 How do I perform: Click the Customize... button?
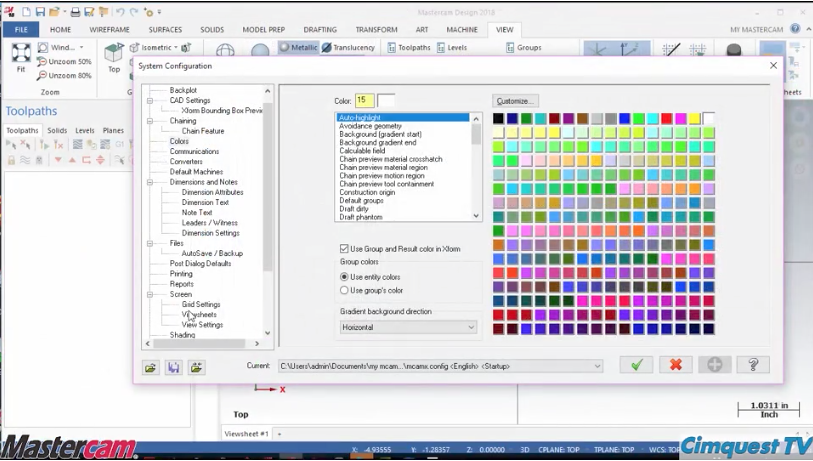click(x=515, y=101)
